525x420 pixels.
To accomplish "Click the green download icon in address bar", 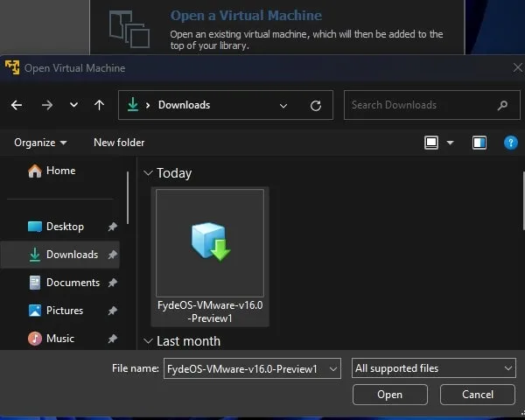I will pos(133,104).
